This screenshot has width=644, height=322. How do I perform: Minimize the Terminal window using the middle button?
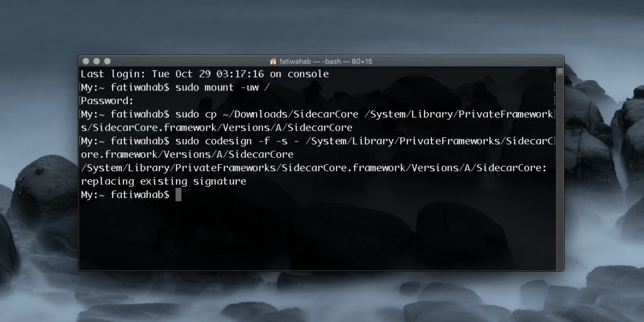click(96, 61)
